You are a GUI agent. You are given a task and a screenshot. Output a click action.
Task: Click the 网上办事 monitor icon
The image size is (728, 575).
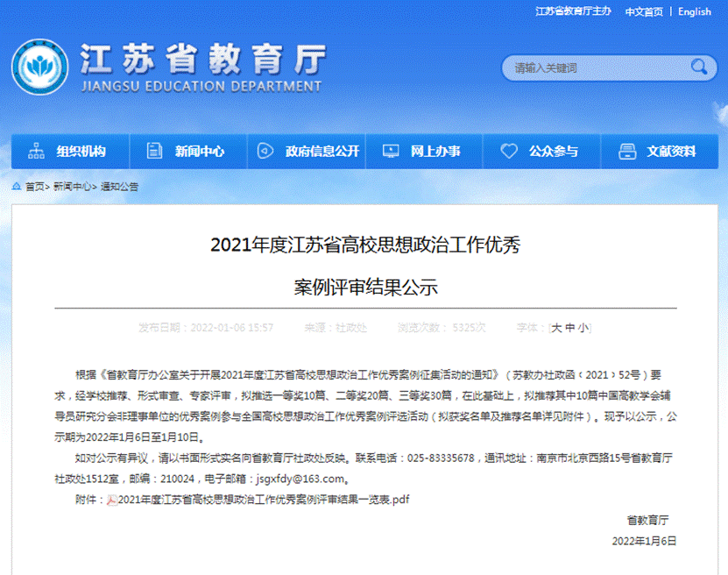tap(389, 151)
